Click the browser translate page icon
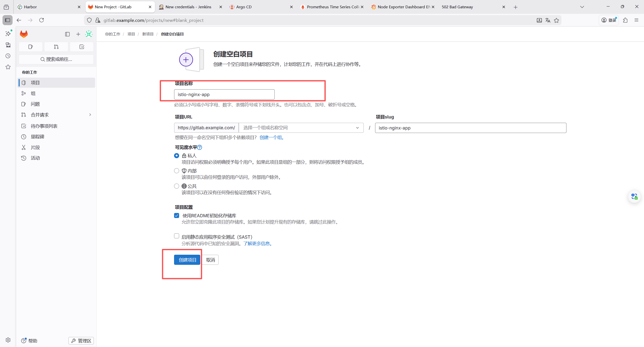The width and height of the screenshot is (644, 347). tap(548, 20)
